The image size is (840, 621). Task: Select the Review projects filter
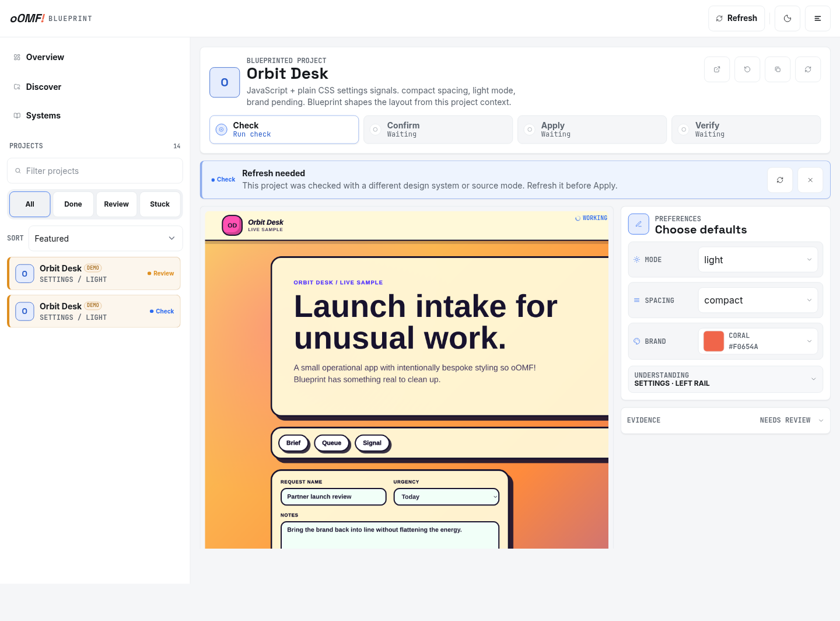tap(117, 204)
